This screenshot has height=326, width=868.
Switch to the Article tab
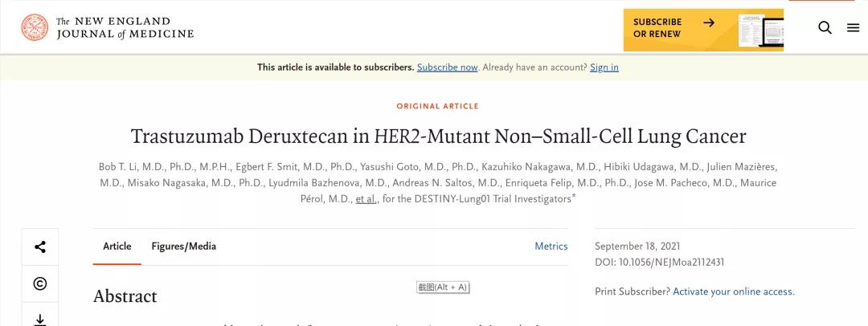click(117, 247)
